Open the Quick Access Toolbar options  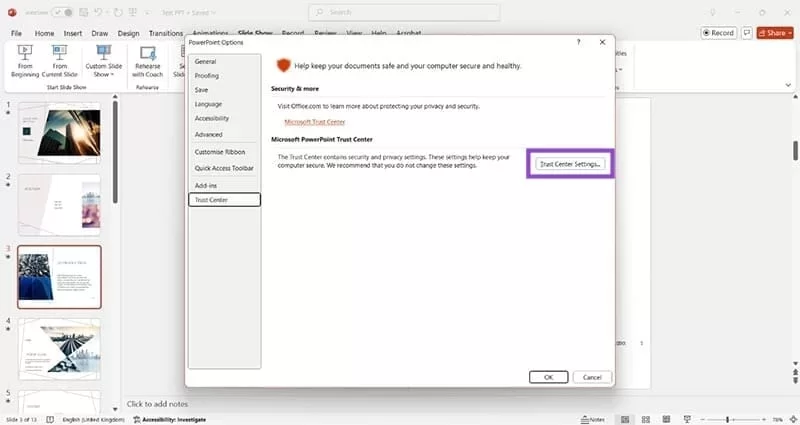point(224,168)
